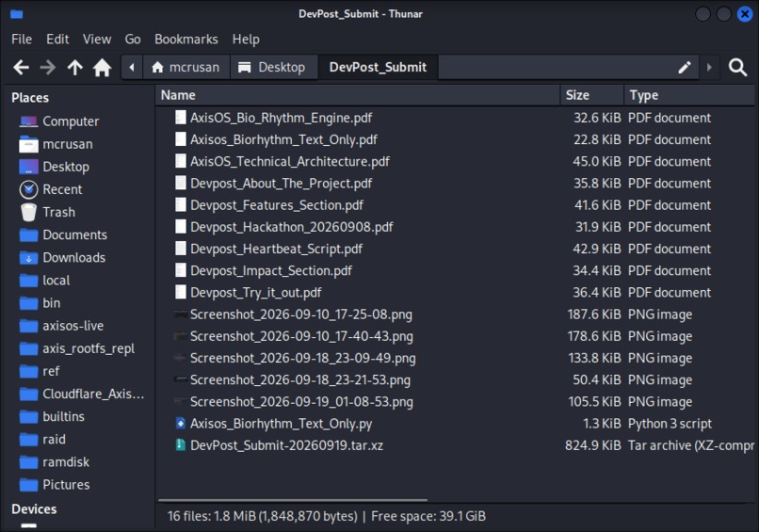Sort files by the Size column header
Image resolution: width=759 pixels, height=532 pixels.
point(592,95)
